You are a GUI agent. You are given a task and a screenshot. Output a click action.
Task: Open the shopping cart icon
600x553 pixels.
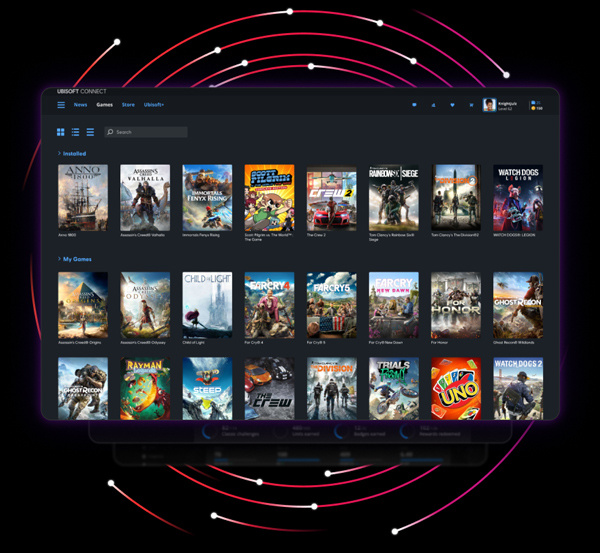point(471,105)
